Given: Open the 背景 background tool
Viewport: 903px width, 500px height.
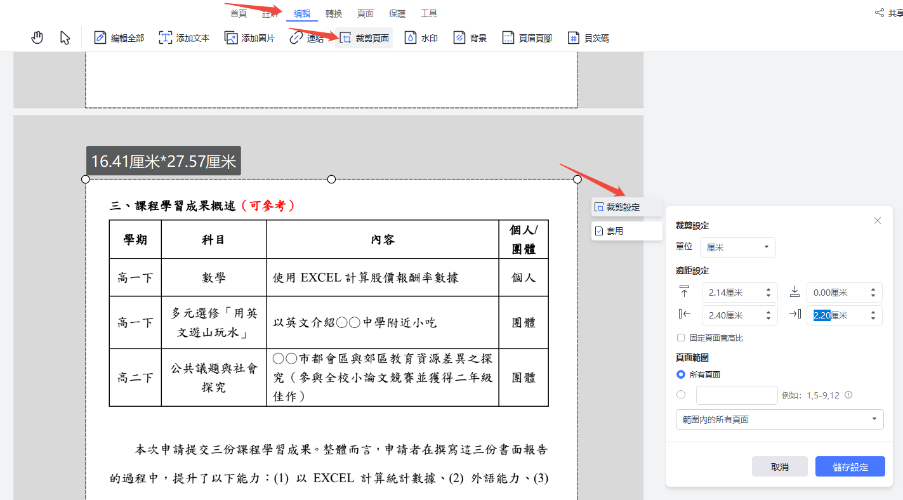Looking at the screenshot, I should [470, 38].
